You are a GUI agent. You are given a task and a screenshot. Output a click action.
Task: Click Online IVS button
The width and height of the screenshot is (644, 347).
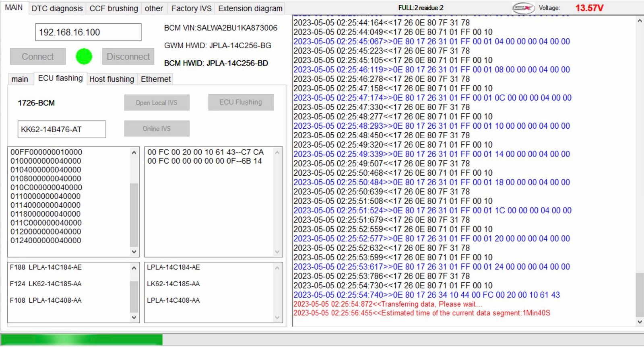pos(157,129)
